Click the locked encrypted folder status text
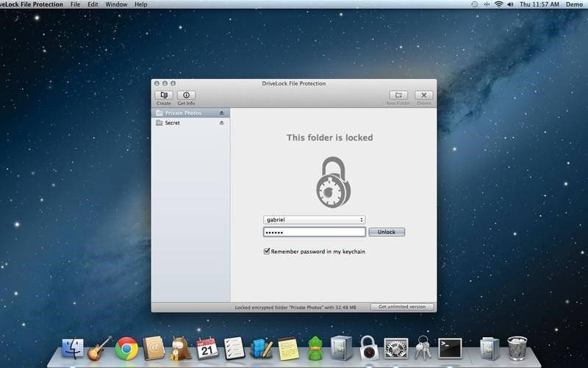The height and width of the screenshot is (368, 588). tap(295, 307)
